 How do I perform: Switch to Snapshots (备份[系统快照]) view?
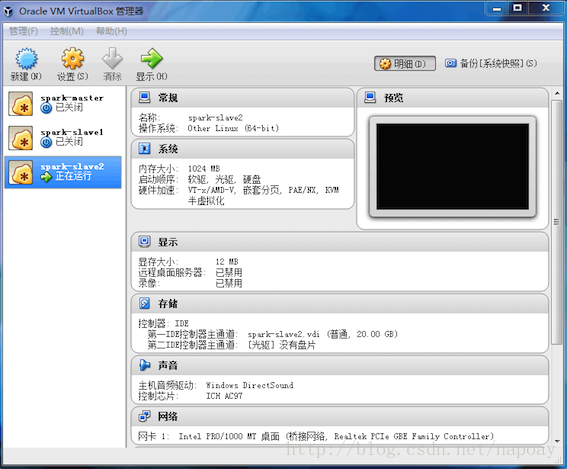point(491,64)
